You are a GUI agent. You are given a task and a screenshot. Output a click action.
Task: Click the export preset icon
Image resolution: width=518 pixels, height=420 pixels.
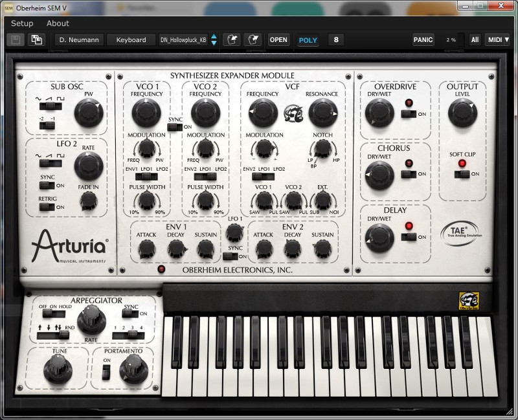(x=253, y=40)
